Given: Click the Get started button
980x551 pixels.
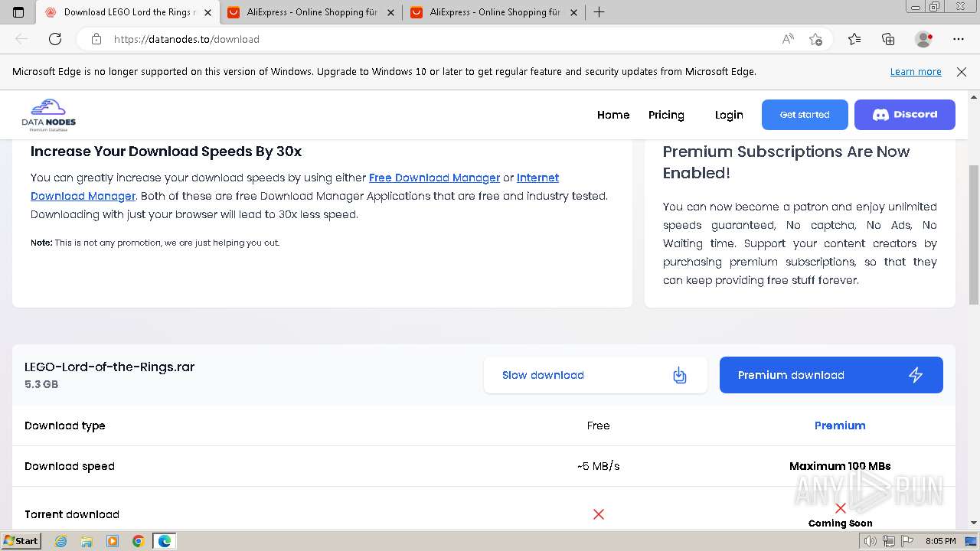Looking at the screenshot, I should click(x=805, y=115).
